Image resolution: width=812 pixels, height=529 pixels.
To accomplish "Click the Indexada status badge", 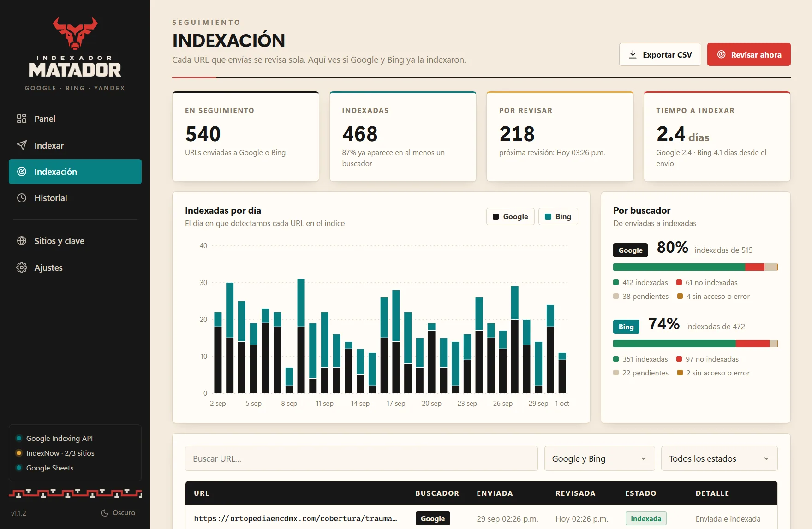I will click(x=646, y=518).
